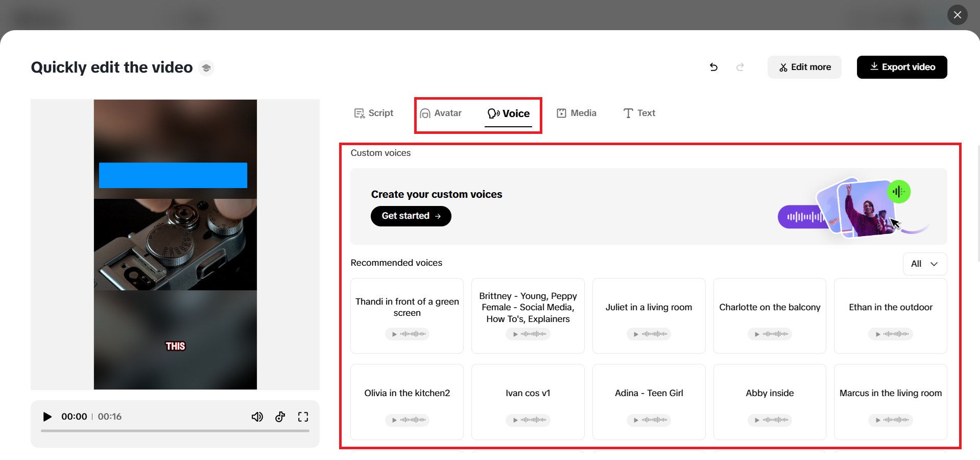Click Get started for custom voices
The height and width of the screenshot is (460, 980).
coord(411,216)
